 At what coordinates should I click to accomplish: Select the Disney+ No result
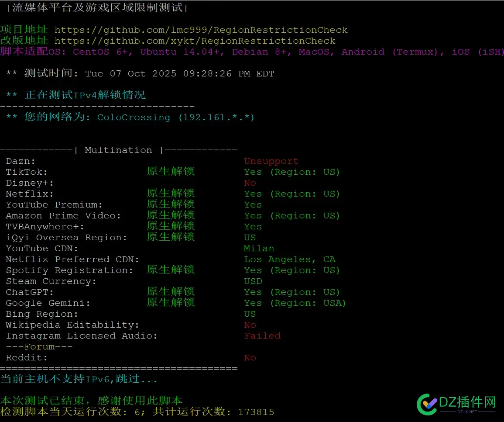tap(250, 183)
